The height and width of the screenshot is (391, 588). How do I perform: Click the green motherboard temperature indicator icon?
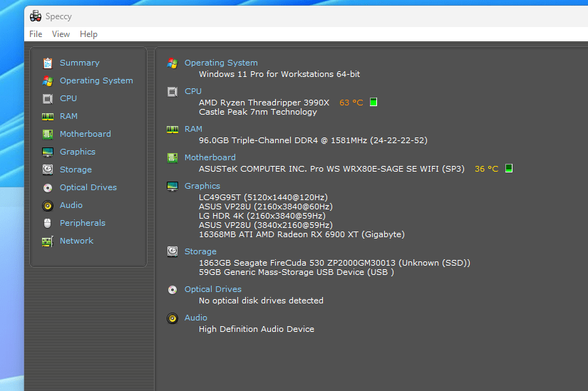(x=509, y=168)
